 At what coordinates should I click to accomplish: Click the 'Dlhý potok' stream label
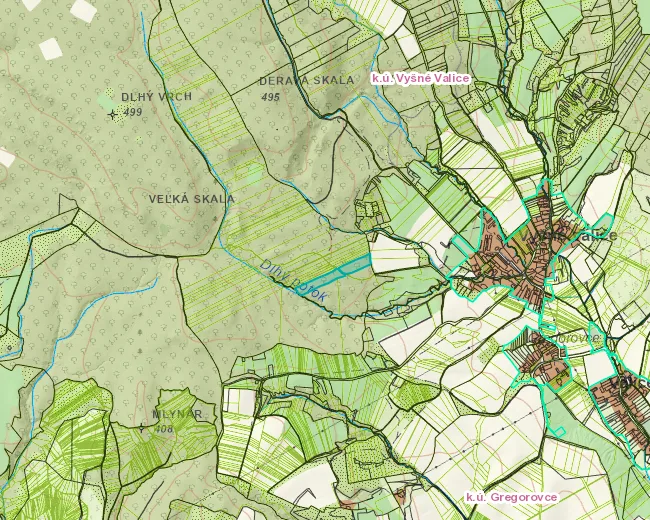pos(293,280)
